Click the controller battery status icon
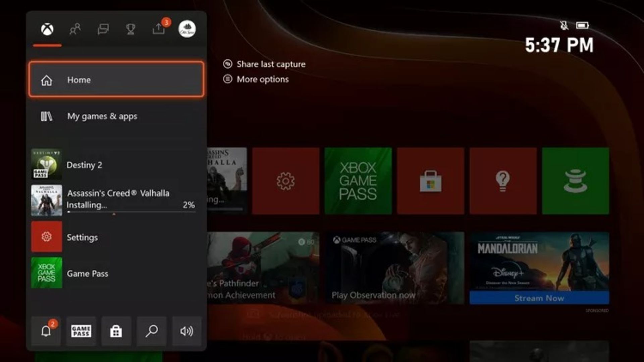The width and height of the screenshot is (644, 362). pyautogui.click(x=583, y=25)
